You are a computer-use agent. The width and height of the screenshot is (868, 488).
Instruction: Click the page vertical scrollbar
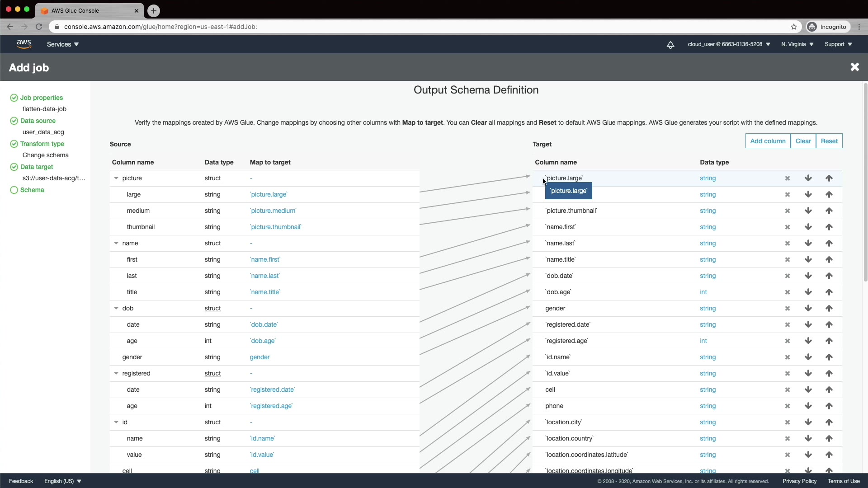[x=865, y=181]
